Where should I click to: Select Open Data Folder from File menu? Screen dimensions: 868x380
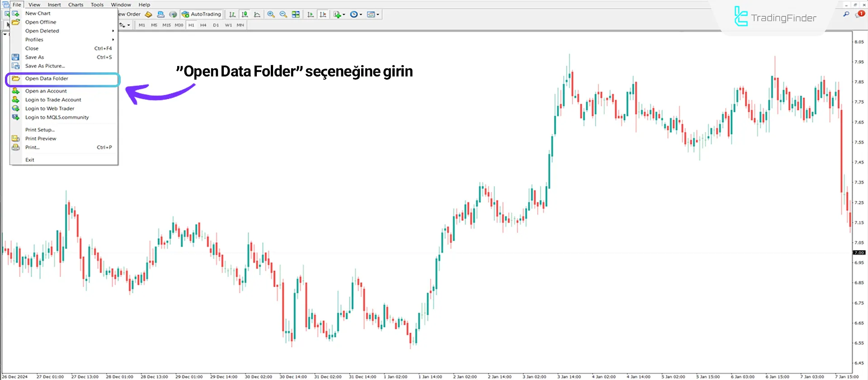47,79
